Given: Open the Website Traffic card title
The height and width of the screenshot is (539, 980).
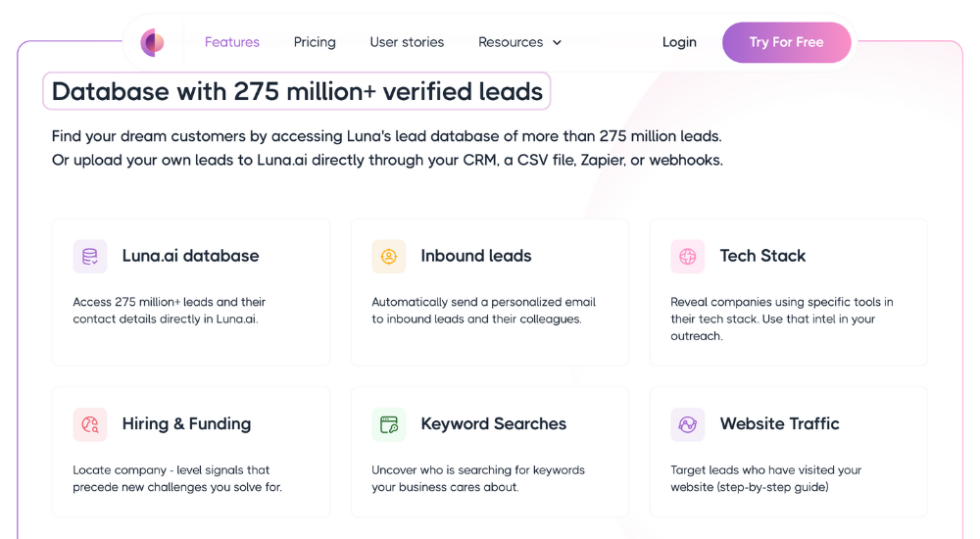Looking at the screenshot, I should (779, 424).
